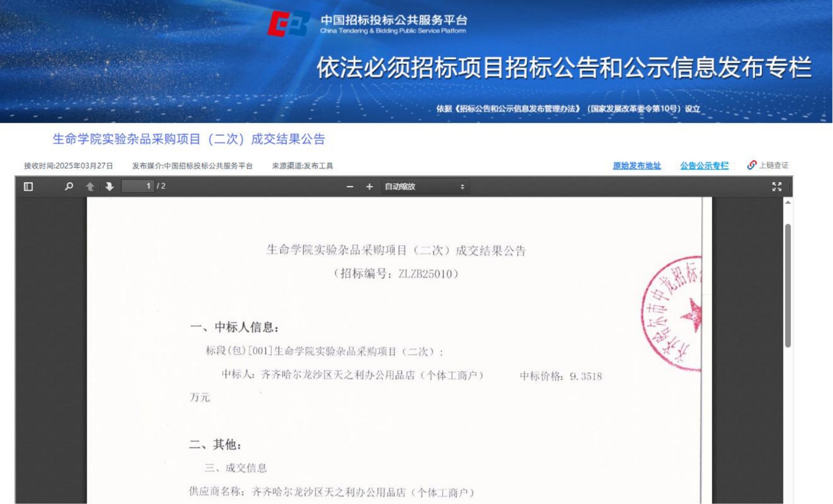This screenshot has width=833, height=504.
Task: Toggle the PDF sidebar panel
Action: [x=28, y=187]
